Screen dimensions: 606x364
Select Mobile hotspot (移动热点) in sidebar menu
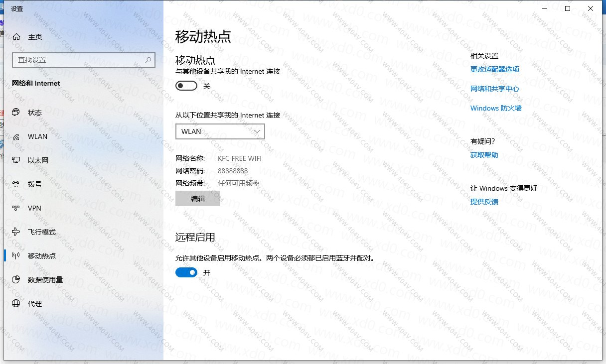coord(42,256)
